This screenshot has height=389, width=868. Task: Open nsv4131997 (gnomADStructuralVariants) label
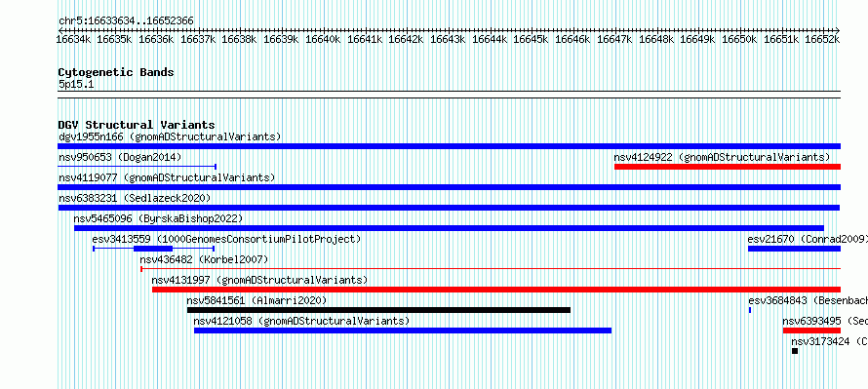pos(259,280)
